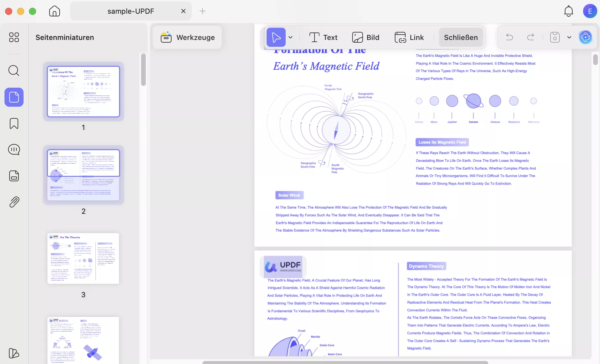This screenshot has width=600, height=364.
Task: Expand the selection tool dropdown arrow
Action: coord(290,37)
